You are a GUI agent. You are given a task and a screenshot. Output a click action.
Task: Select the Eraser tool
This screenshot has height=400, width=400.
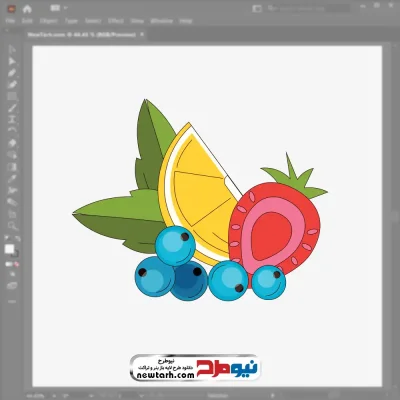pos(12,143)
